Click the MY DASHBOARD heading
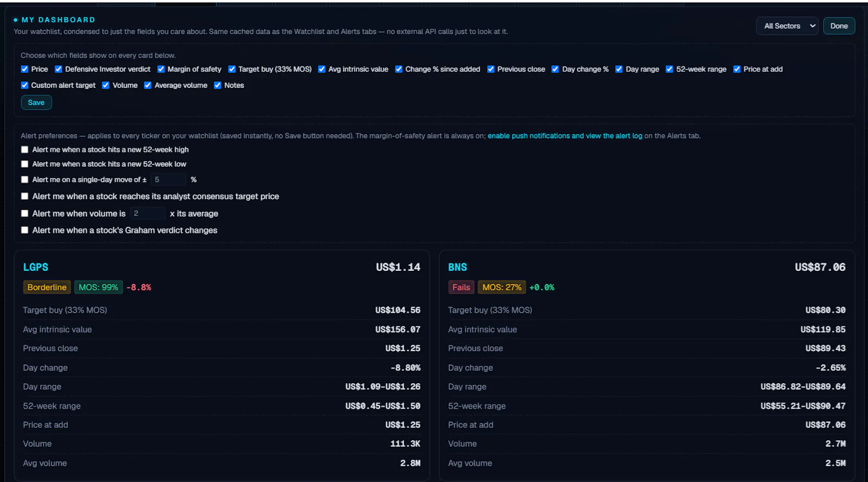This screenshot has width=868, height=482. coord(59,20)
